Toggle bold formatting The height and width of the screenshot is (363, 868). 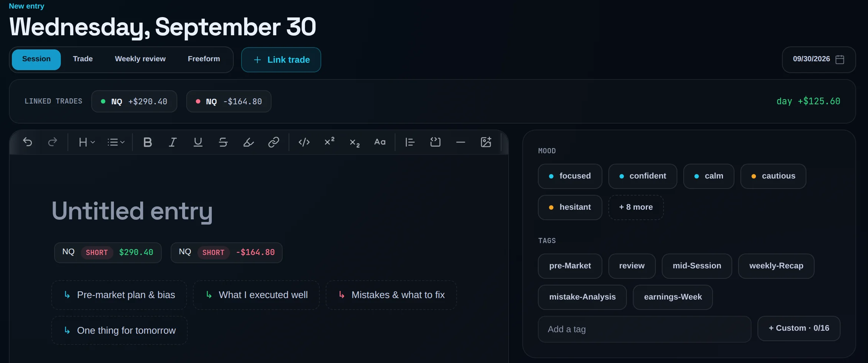148,142
